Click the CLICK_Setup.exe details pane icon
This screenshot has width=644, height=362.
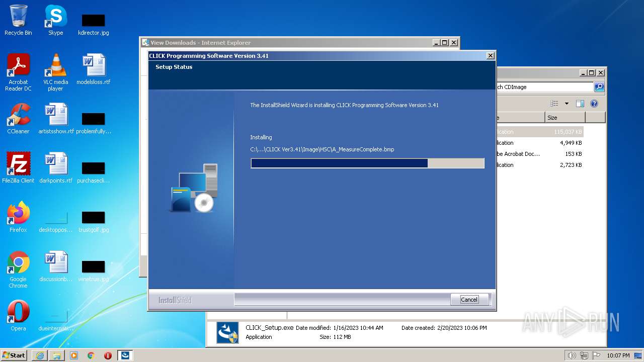coord(227,333)
